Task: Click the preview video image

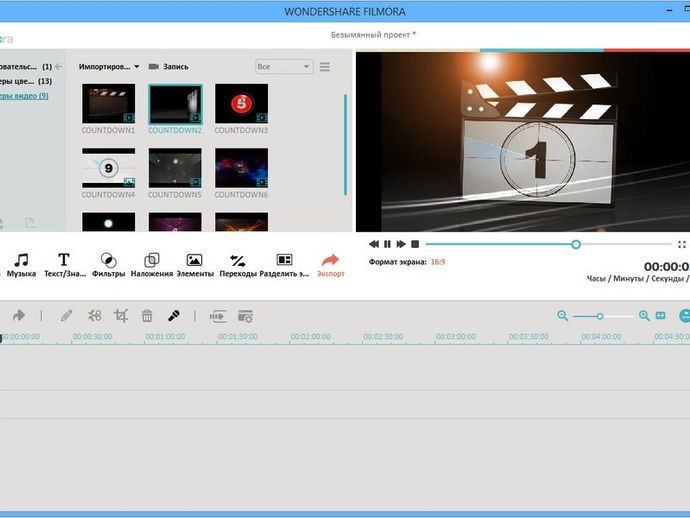Action: point(523,142)
